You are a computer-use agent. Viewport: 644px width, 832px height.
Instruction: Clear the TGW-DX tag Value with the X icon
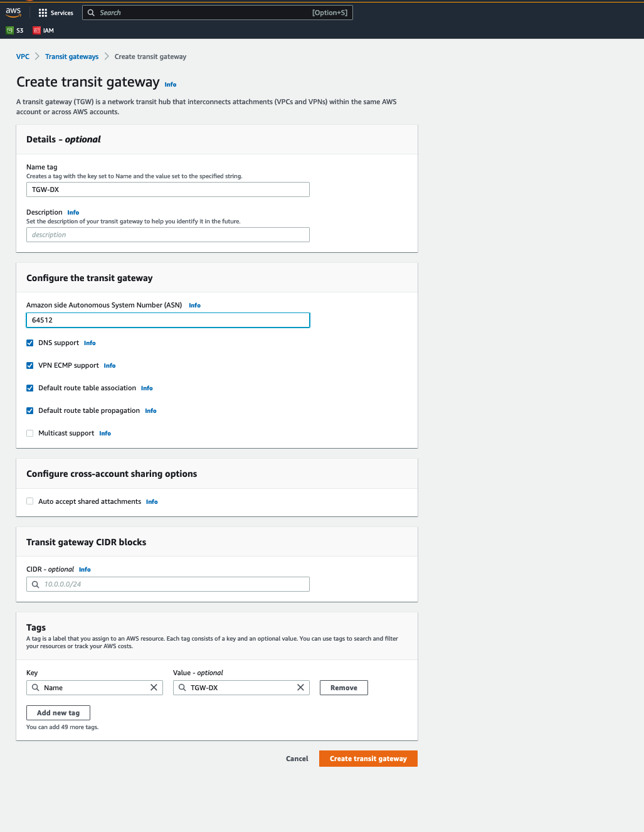click(x=300, y=687)
